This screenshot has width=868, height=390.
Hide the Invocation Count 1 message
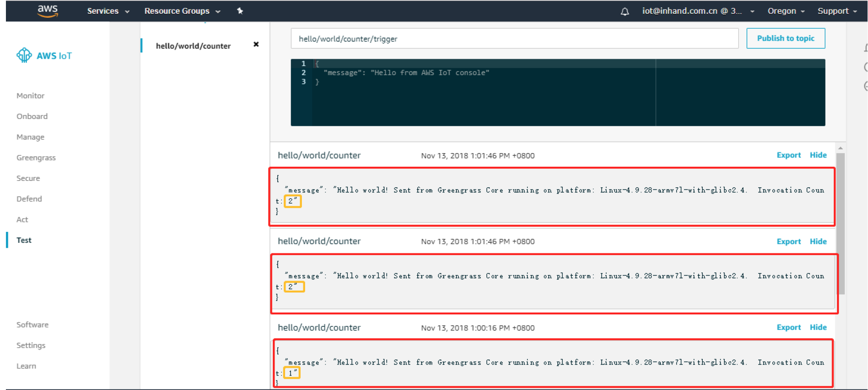[x=818, y=327]
